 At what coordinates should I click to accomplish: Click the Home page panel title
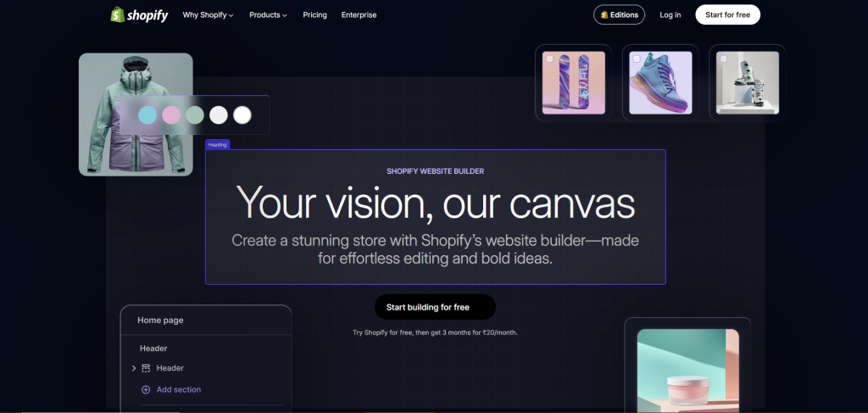click(160, 320)
